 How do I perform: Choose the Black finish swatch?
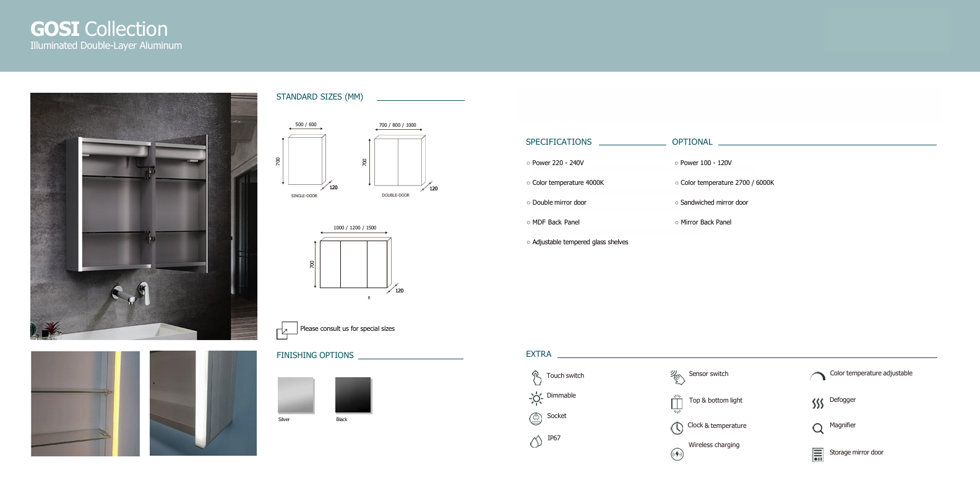point(353,395)
